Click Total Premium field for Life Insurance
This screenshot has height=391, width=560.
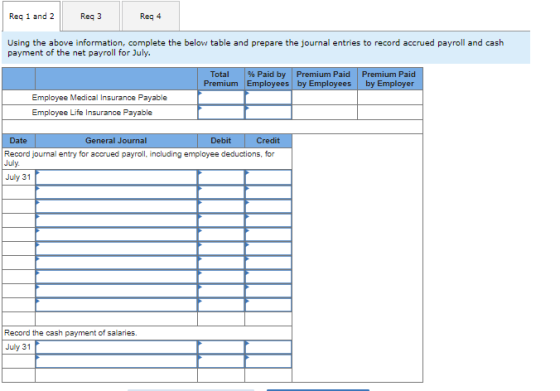pyautogui.click(x=221, y=112)
